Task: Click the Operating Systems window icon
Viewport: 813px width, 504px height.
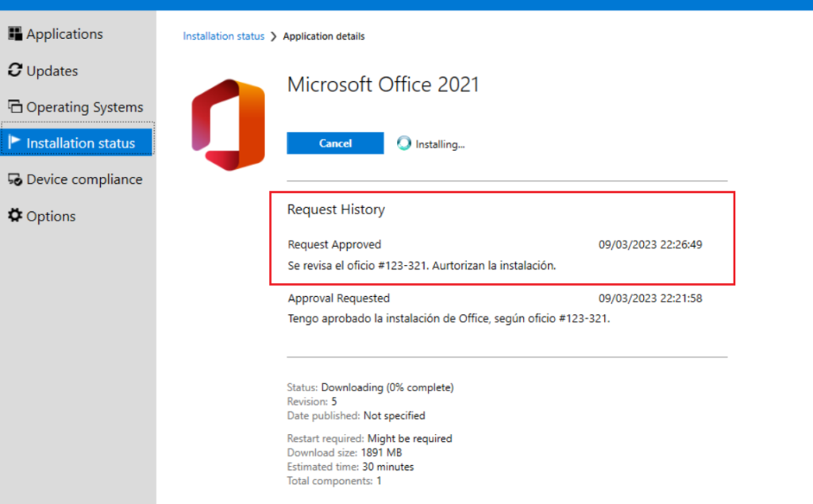Action: (15, 106)
